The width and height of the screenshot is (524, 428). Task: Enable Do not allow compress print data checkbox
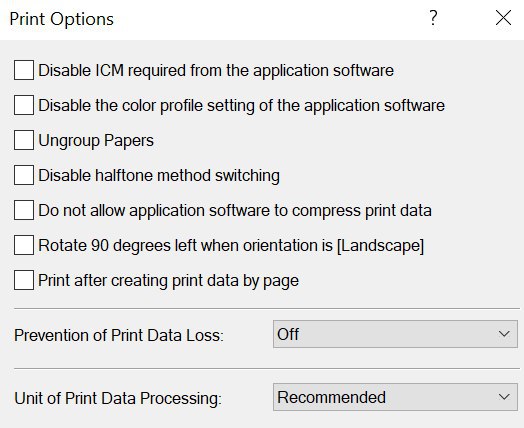point(24,210)
